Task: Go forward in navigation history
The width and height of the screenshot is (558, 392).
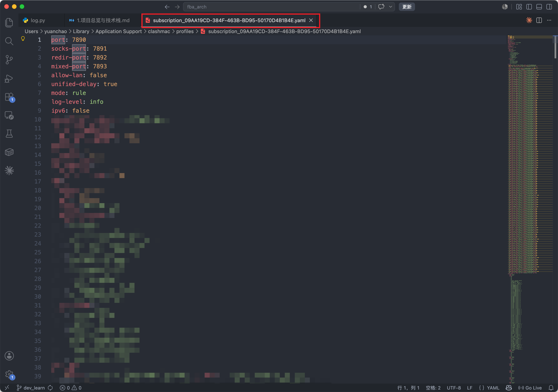Action: pos(177,7)
